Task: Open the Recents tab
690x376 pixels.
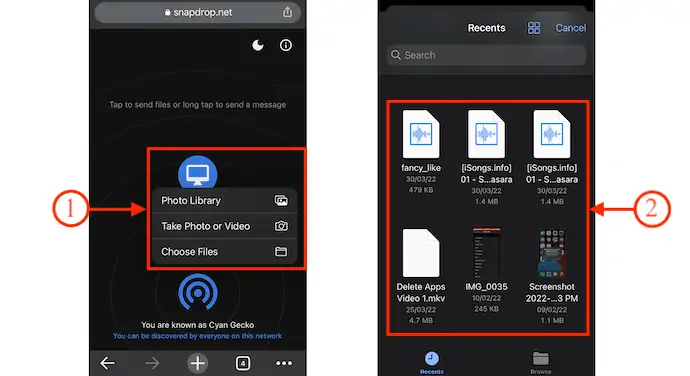Action: [432, 363]
